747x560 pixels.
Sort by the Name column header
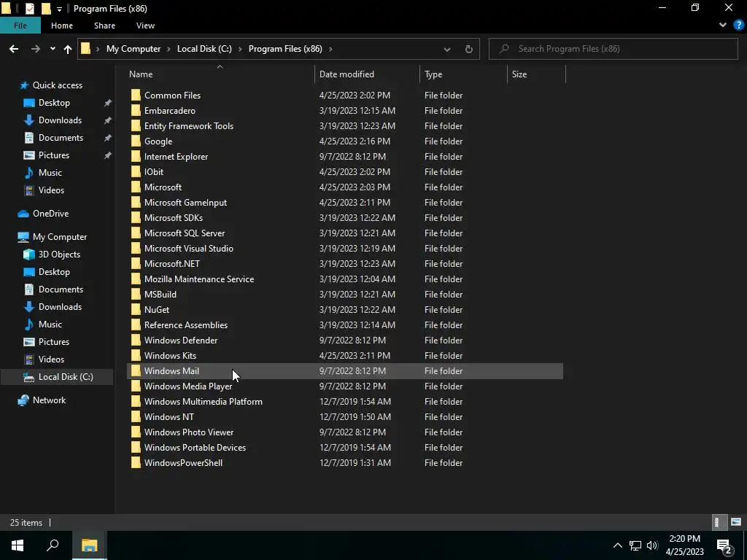point(141,74)
